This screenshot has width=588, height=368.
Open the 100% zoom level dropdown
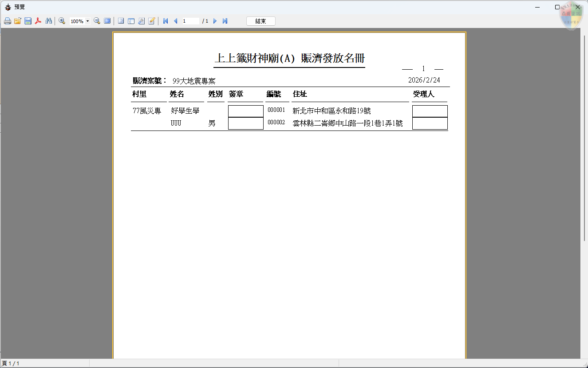pyautogui.click(x=87, y=21)
